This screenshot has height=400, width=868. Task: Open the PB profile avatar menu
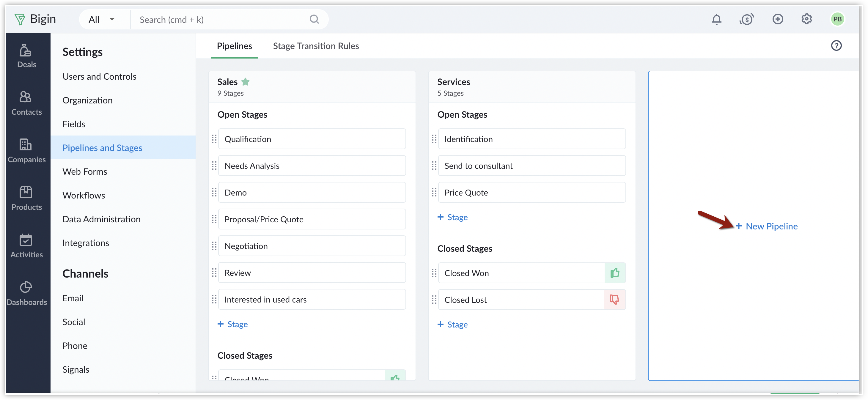[x=837, y=19]
